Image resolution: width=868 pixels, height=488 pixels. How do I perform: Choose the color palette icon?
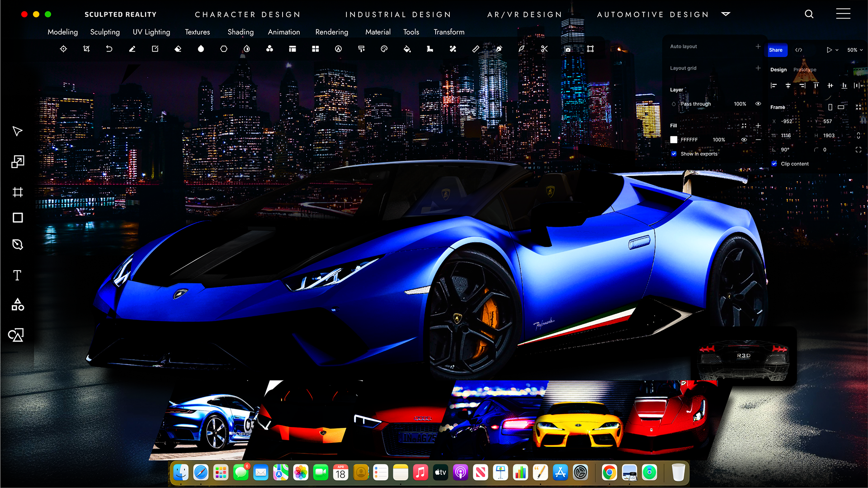[384, 49]
